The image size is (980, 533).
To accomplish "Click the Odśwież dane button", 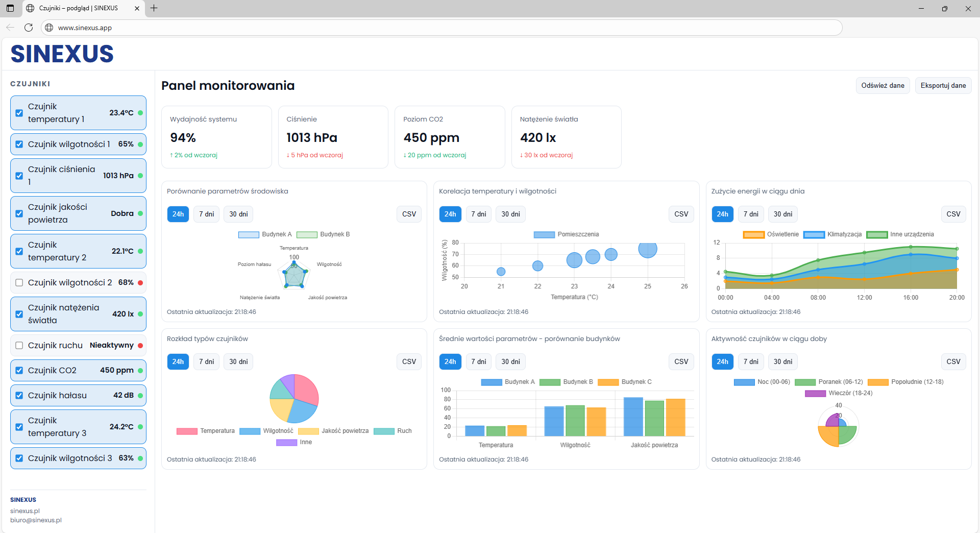I will click(x=883, y=86).
